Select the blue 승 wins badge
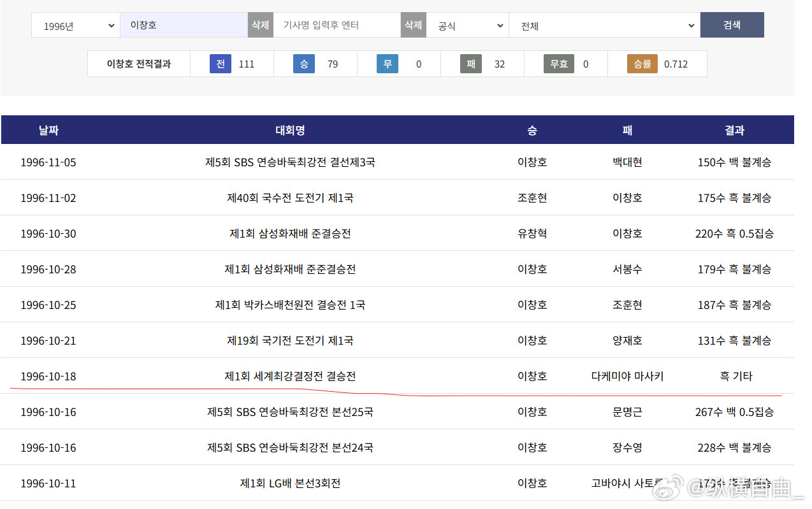 tap(304, 64)
